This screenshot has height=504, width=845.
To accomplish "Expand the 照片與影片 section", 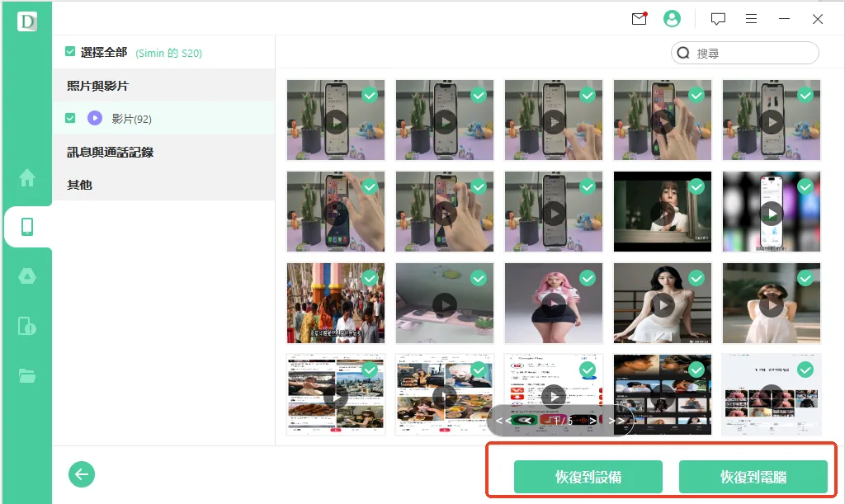I will tap(164, 86).
